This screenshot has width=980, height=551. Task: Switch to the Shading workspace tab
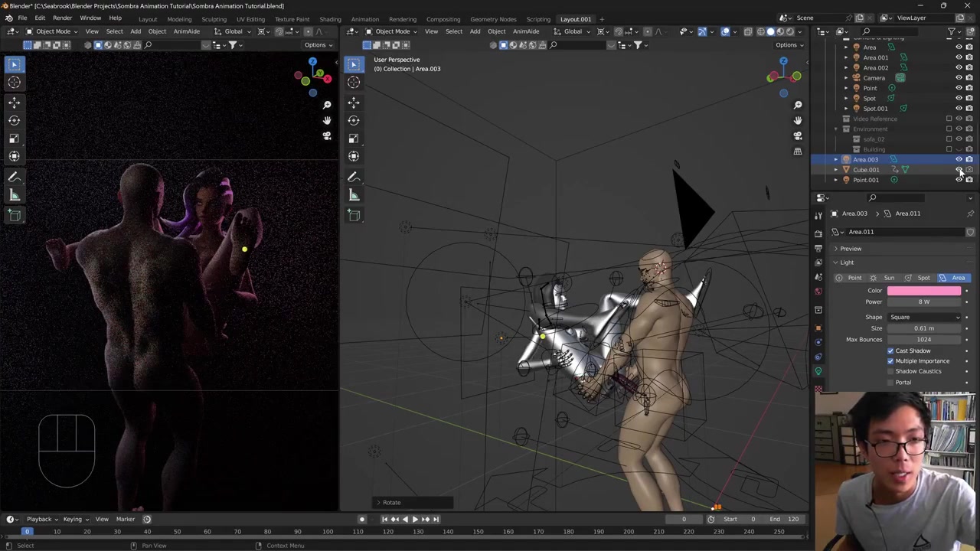tap(330, 19)
